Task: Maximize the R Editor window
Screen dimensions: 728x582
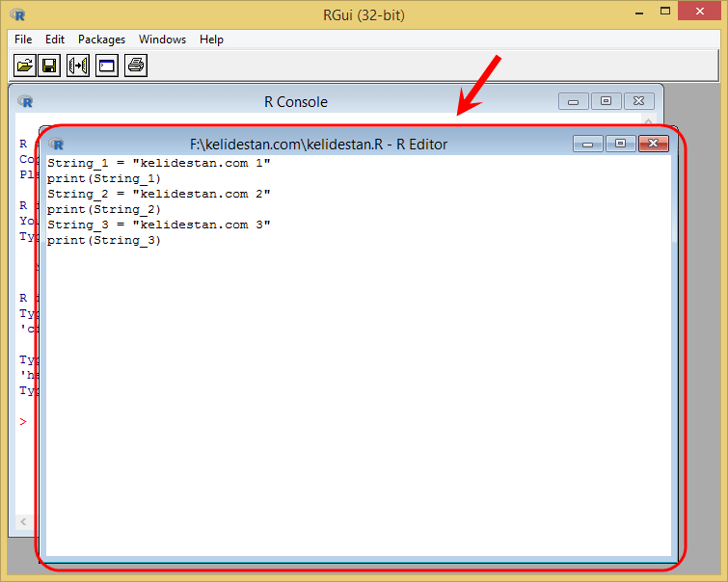Action: 620,144
